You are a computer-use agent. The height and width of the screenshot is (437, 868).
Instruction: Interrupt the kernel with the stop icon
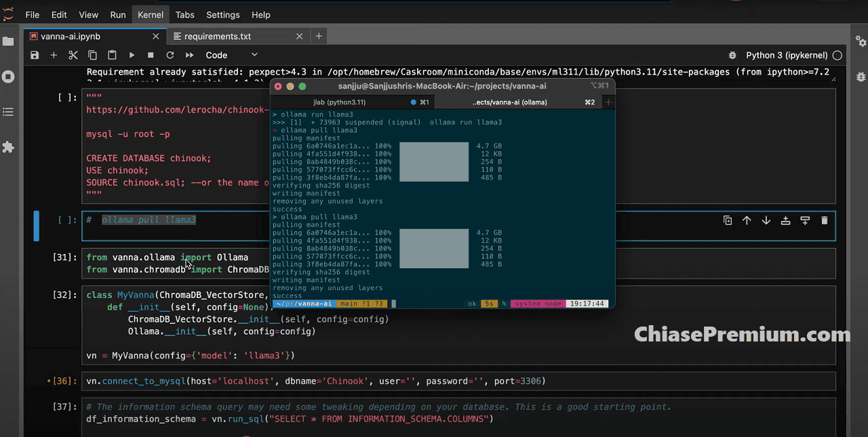click(x=151, y=55)
